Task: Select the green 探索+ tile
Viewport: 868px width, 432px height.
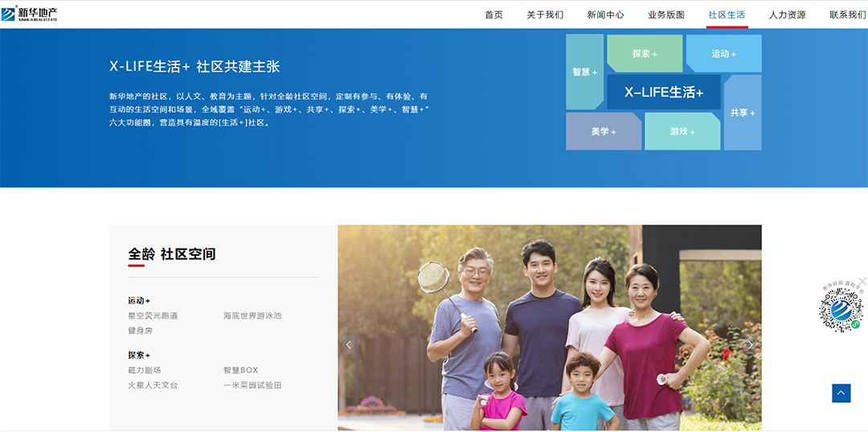Action: click(x=645, y=54)
